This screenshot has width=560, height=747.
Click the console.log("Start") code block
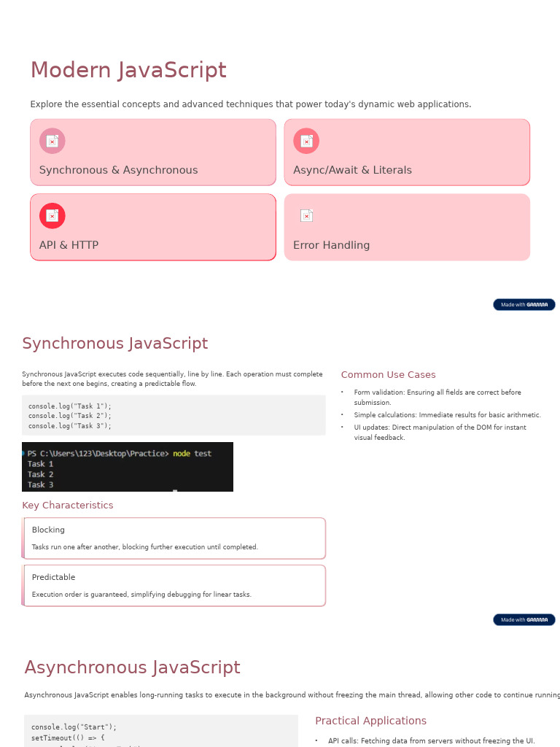click(x=160, y=731)
